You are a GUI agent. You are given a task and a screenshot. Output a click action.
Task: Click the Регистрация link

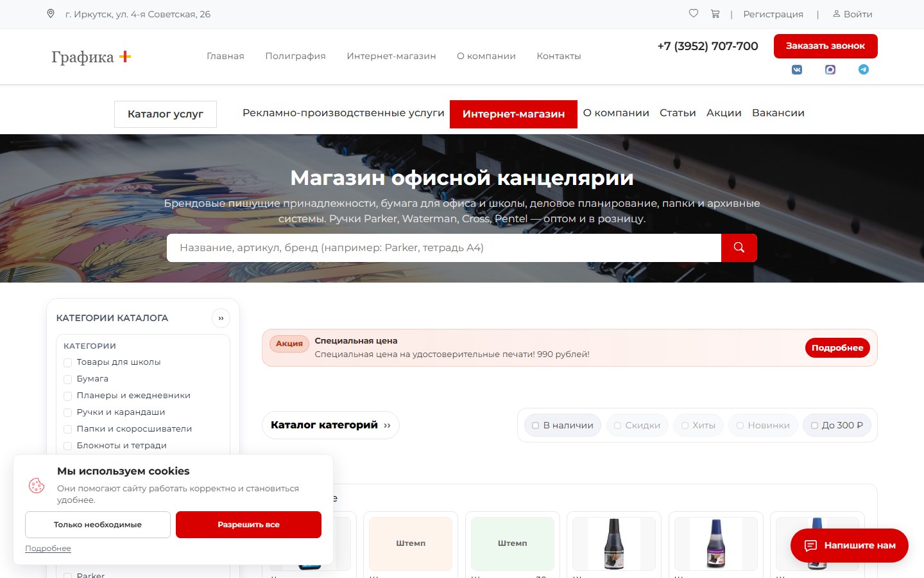click(773, 14)
